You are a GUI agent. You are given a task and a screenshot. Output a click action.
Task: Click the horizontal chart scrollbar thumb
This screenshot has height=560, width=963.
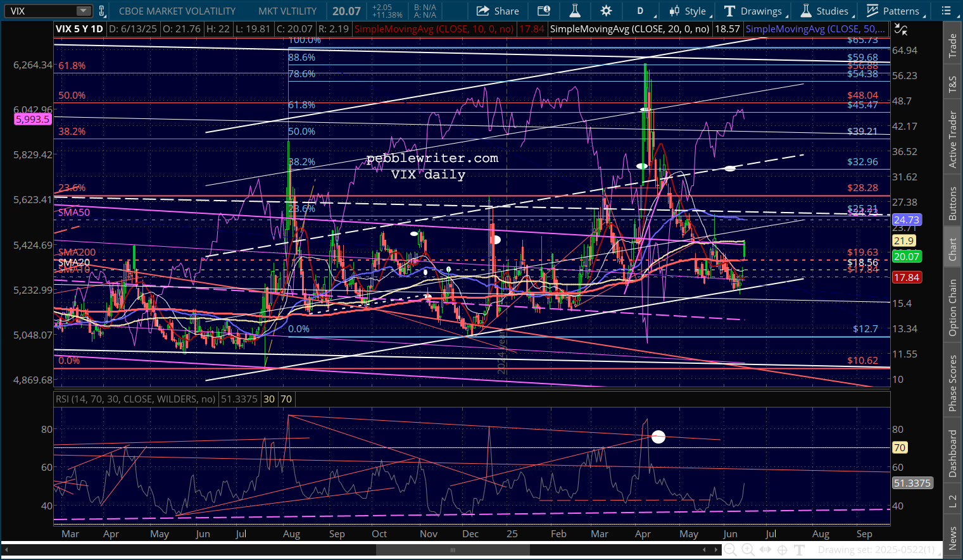click(452, 550)
